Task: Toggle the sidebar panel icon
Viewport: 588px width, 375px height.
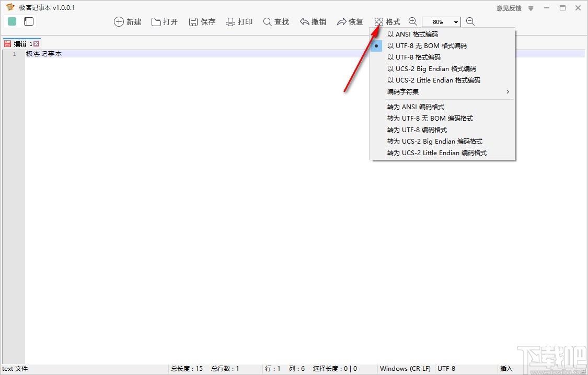Action: pos(29,21)
